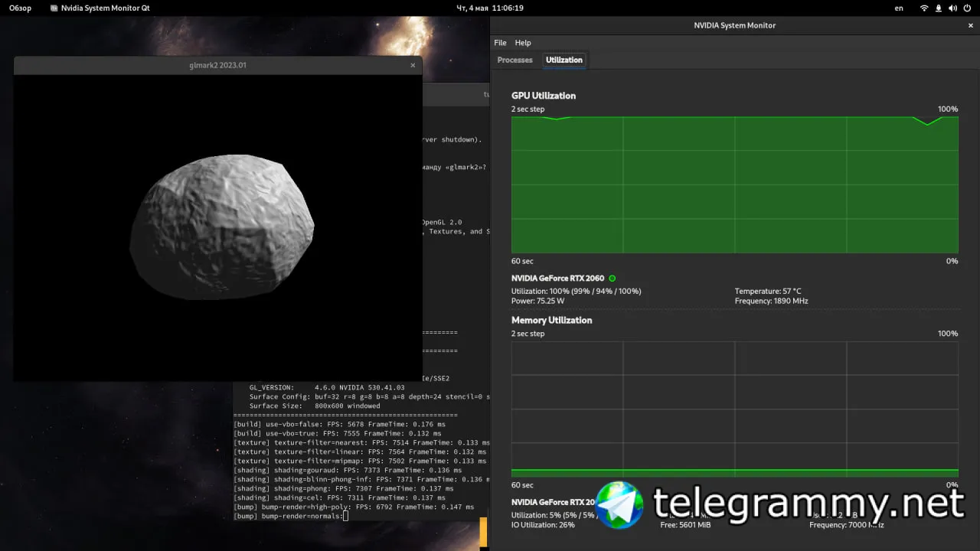Open the Help menu
Image resolution: width=980 pixels, height=551 pixels.
tap(523, 43)
